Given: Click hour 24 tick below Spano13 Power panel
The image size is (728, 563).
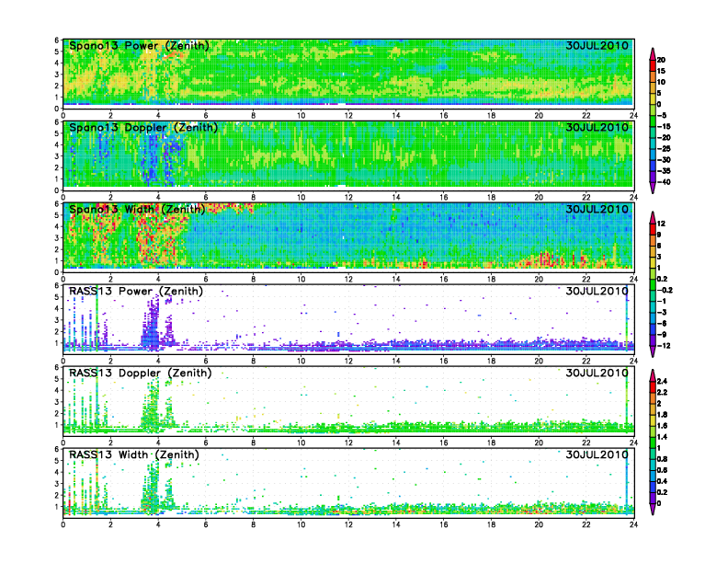Looking at the screenshot, I should point(633,116).
